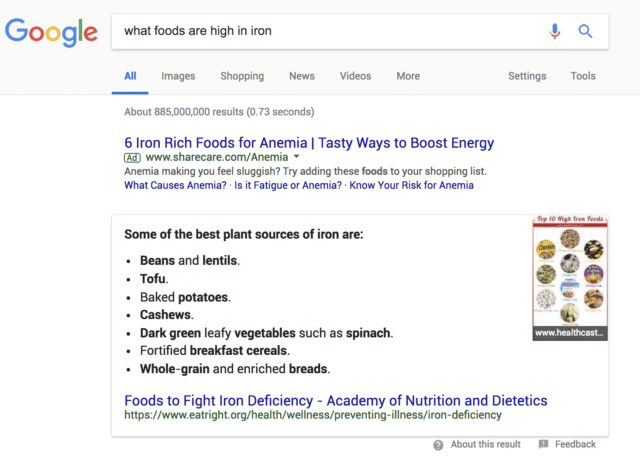Switch to the Shopping tab
The image size is (640, 458).
242,76
